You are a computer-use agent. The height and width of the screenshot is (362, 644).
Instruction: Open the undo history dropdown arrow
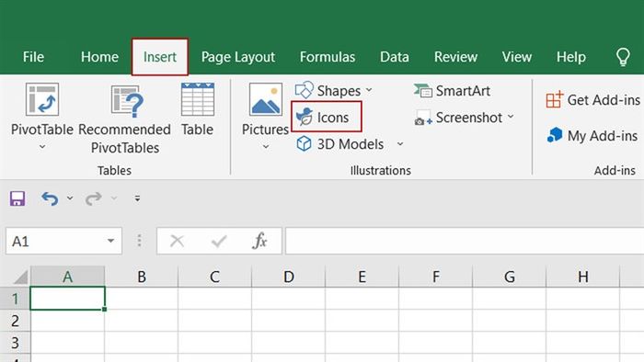70,198
